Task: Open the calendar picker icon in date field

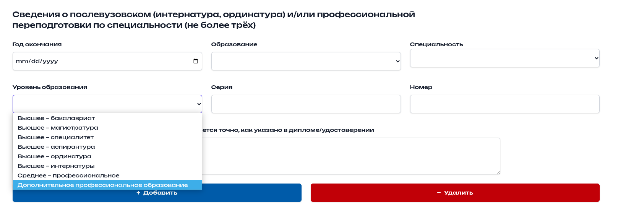Action: pyautogui.click(x=196, y=61)
